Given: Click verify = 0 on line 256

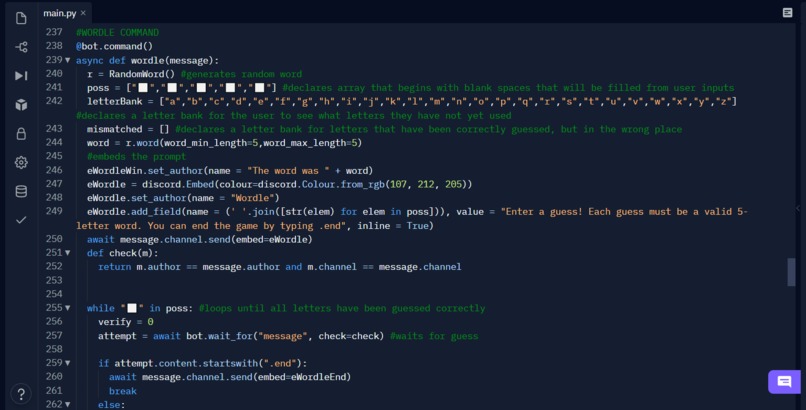Looking at the screenshot, I should [125, 322].
